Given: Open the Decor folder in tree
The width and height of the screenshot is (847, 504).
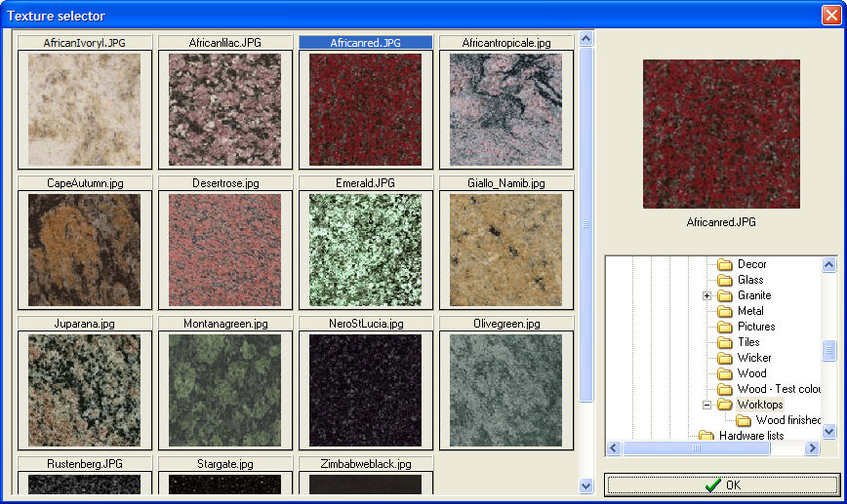Looking at the screenshot, I should [x=752, y=264].
